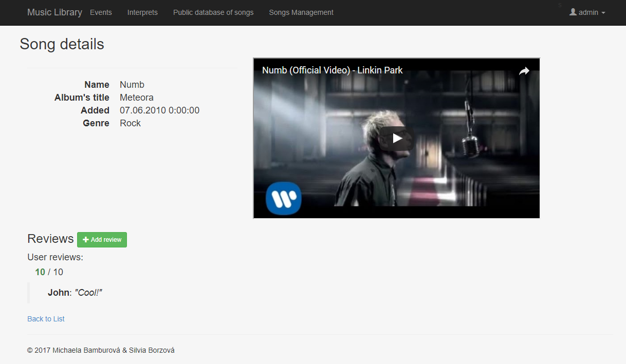The height and width of the screenshot is (364, 626).
Task: Go to the Interprets page
Action: (142, 12)
